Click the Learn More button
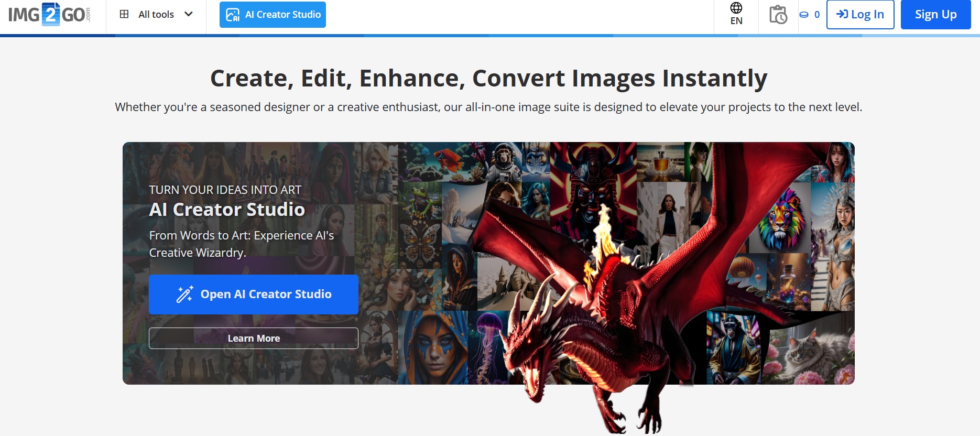The width and height of the screenshot is (980, 436). [254, 339]
